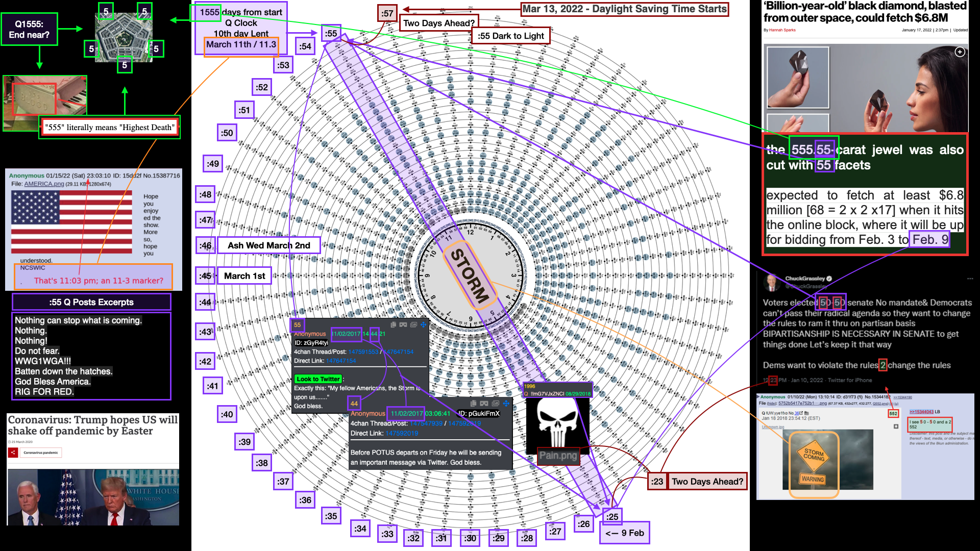Viewport: 980px width, 551px height.
Task: Click the external link icon beside Q No.36
Action: 801,413
